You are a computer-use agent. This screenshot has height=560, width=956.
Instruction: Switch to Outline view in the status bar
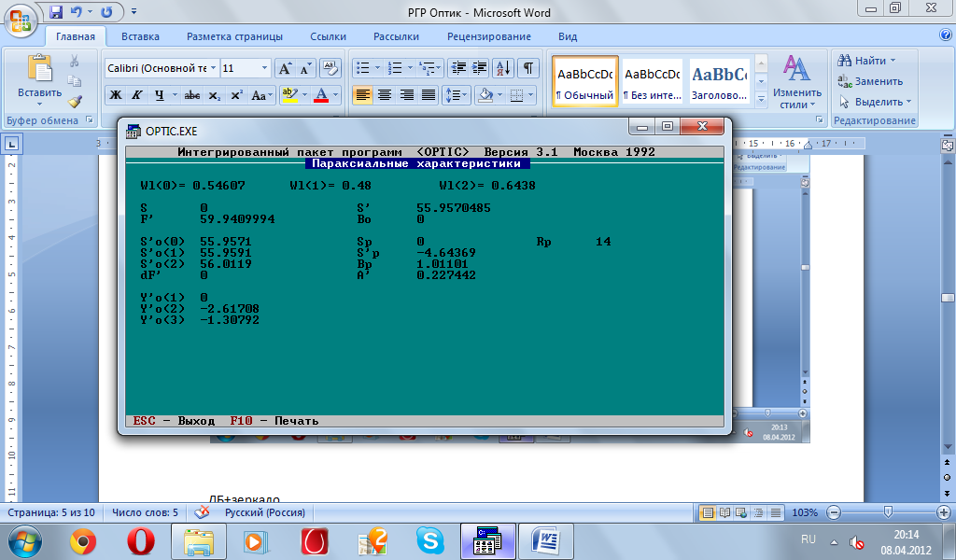[x=758, y=512]
